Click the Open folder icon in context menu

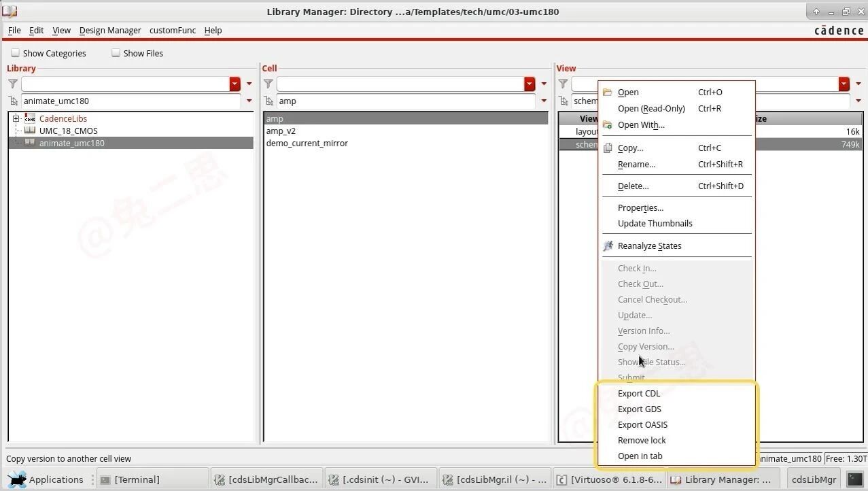(608, 92)
